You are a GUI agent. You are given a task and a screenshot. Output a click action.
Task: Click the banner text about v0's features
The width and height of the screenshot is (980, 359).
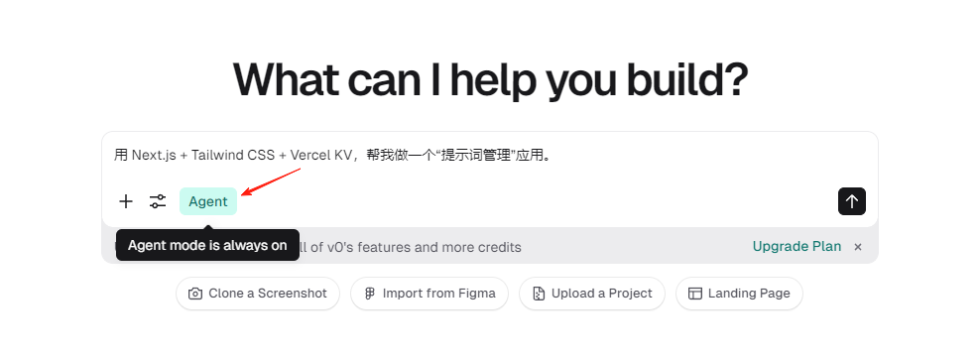410,247
